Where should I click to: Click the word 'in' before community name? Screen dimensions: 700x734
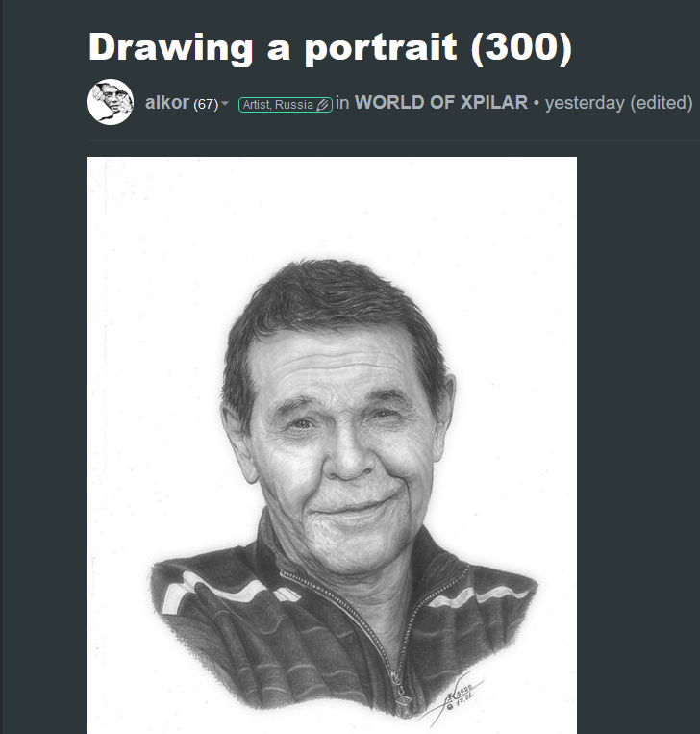tap(342, 103)
